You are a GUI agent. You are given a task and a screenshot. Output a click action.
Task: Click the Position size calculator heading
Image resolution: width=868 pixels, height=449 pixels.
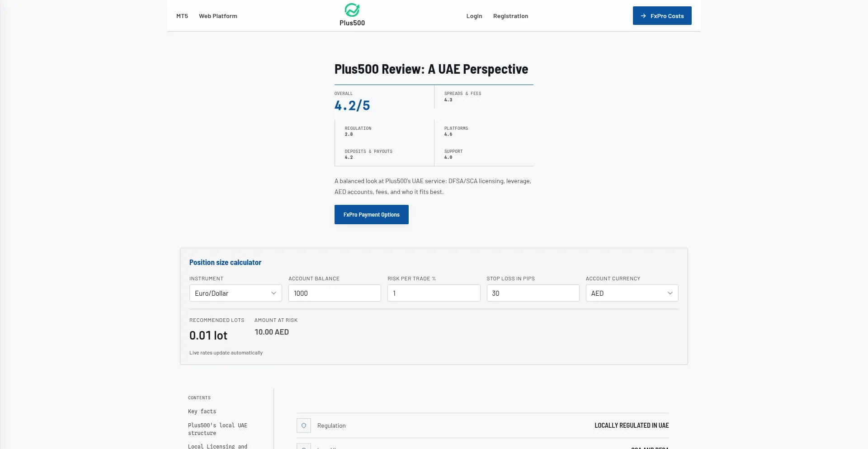[x=225, y=262]
